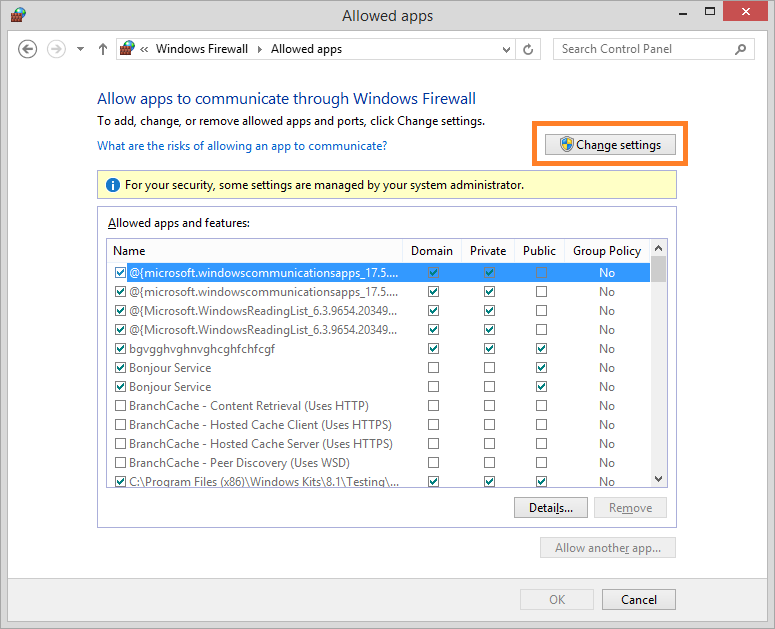Click the refresh button in address bar

point(528,49)
